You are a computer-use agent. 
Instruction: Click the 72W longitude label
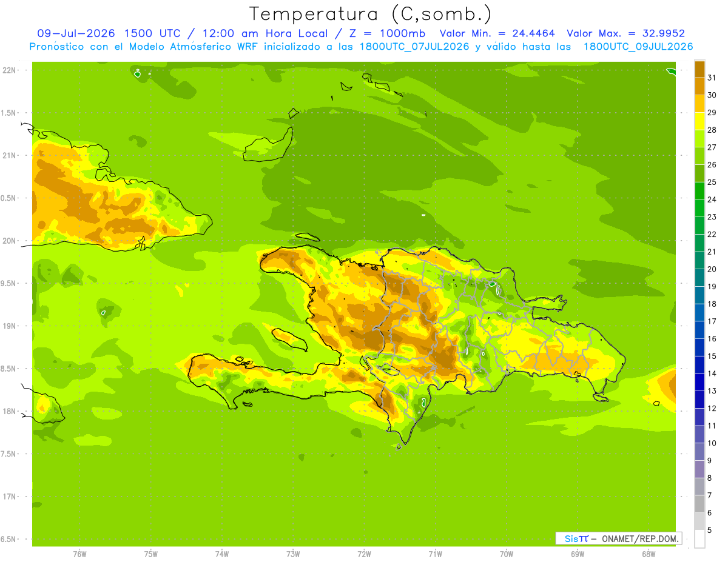364,554
